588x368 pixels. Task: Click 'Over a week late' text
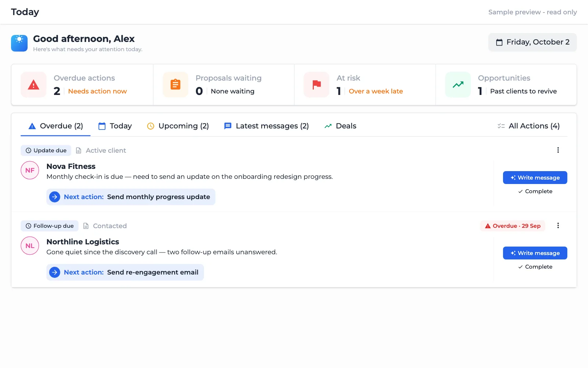coord(376,91)
